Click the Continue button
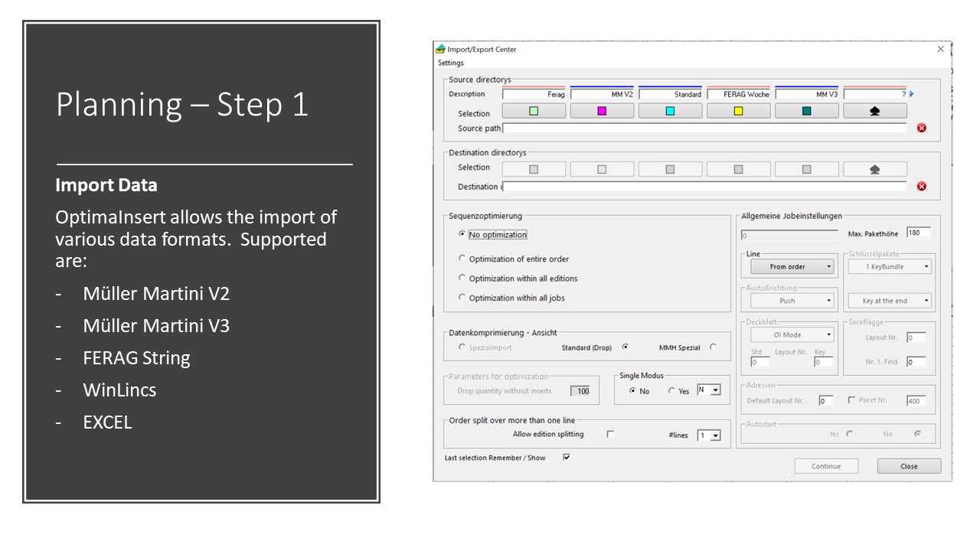 [x=826, y=466]
